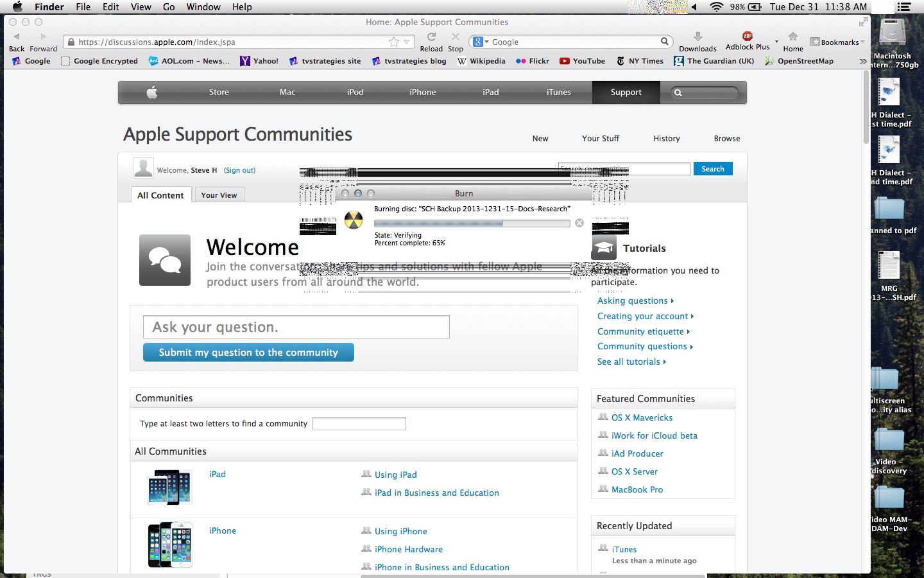The height and width of the screenshot is (578, 924).
Task: Click the Adblock Plus icon
Action: (748, 36)
